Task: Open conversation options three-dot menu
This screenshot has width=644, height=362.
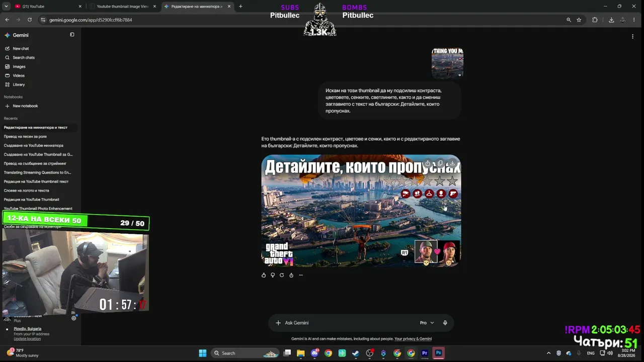Action: pos(632,36)
